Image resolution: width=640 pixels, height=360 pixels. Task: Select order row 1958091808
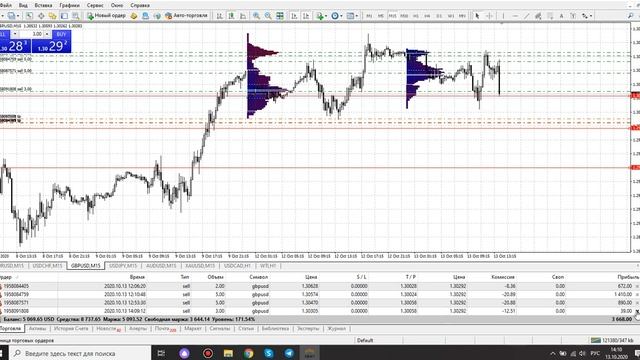pyautogui.click(x=320, y=311)
